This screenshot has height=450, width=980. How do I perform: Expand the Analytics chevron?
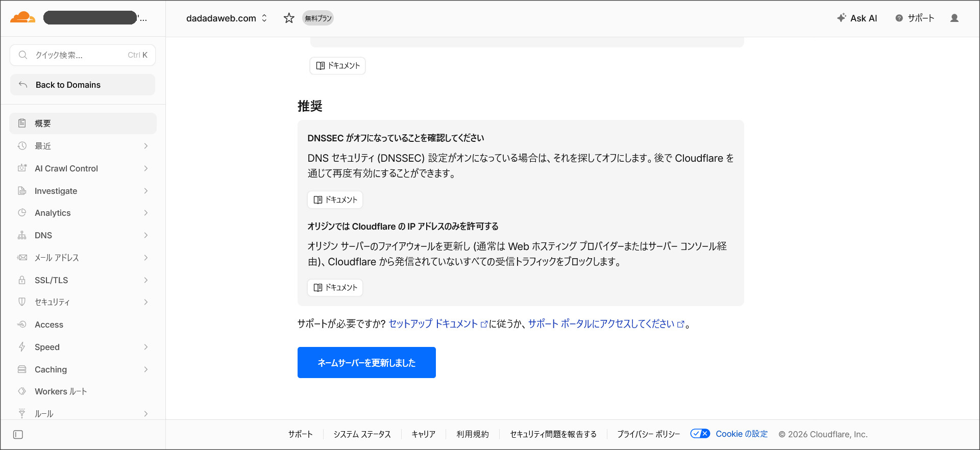click(x=146, y=213)
